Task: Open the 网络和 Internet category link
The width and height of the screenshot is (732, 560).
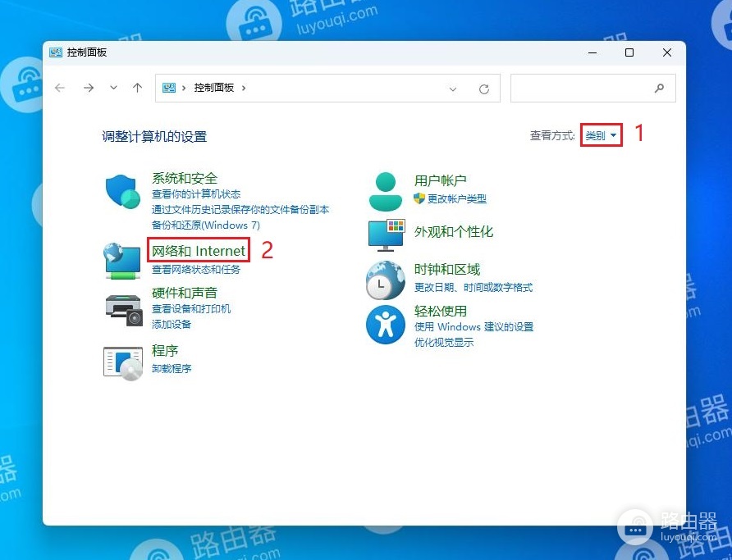Action: click(199, 251)
